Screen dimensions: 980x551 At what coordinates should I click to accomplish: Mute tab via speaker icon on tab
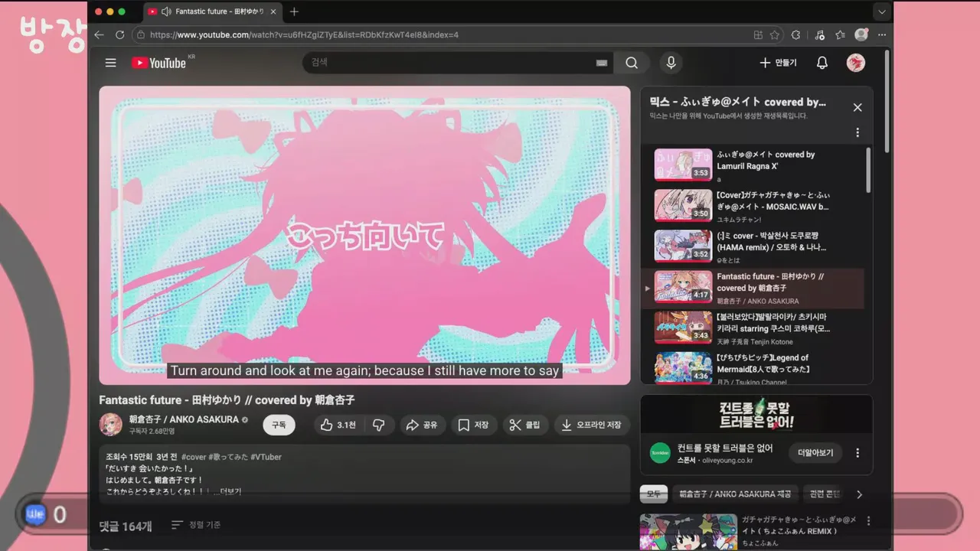(166, 11)
